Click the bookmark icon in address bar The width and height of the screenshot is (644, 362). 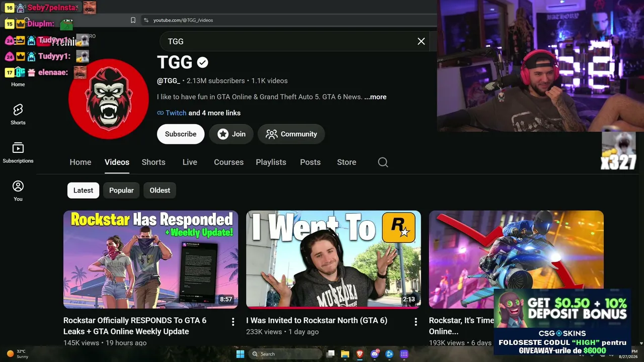pos(133,20)
